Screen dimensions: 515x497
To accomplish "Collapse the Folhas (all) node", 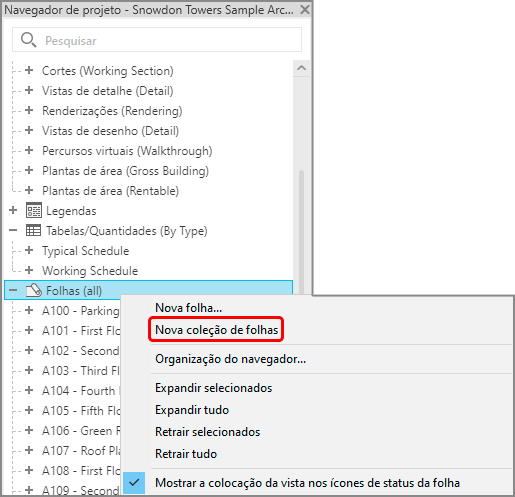I will [13, 290].
